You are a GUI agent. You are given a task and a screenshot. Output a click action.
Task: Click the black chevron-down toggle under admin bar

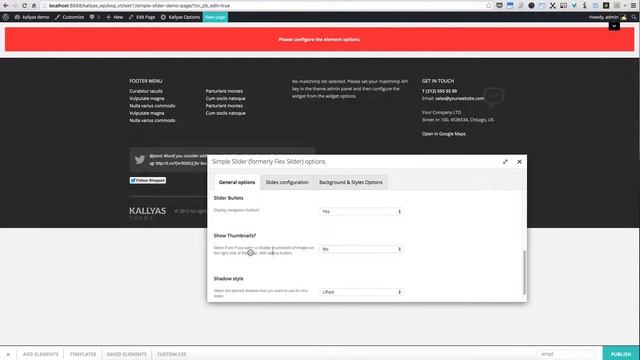pyautogui.click(x=614, y=26)
